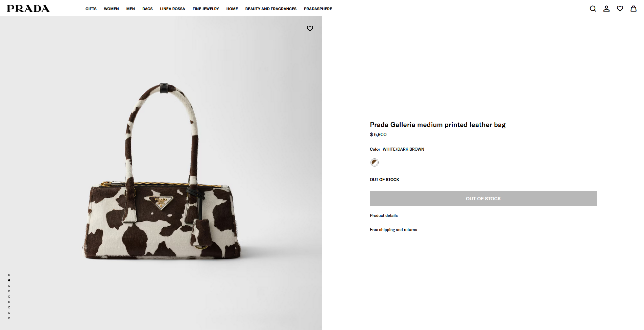Select the last image pagination dot
644x330 pixels.
pyautogui.click(x=9, y=318)
